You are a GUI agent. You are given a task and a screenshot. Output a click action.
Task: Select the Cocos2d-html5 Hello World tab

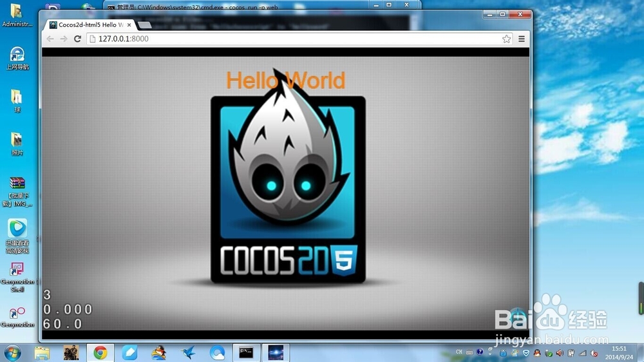pyautogui.click(x=89, y=24)
